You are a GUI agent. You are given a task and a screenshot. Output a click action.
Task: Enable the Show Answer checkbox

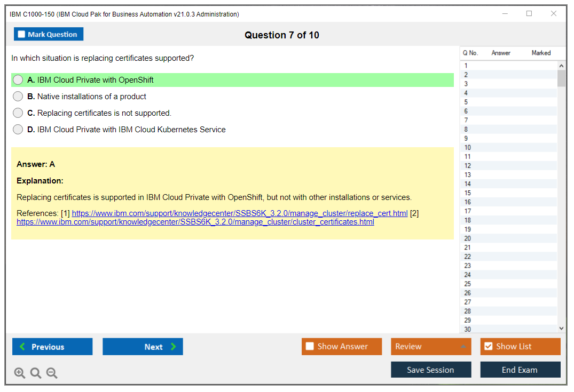coord(310,347)
